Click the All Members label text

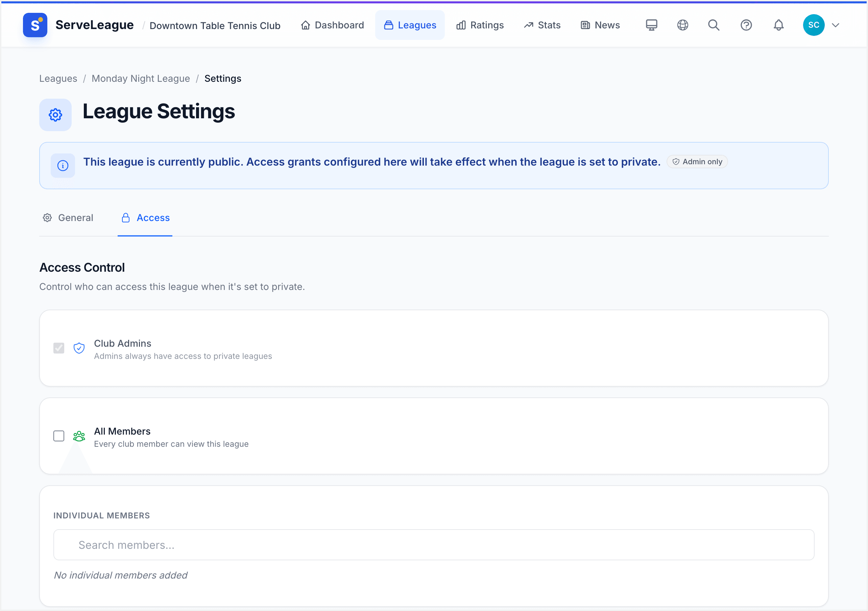pos(122,432)
